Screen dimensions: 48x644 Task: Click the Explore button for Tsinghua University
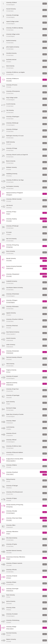click(x=45, y=371)
